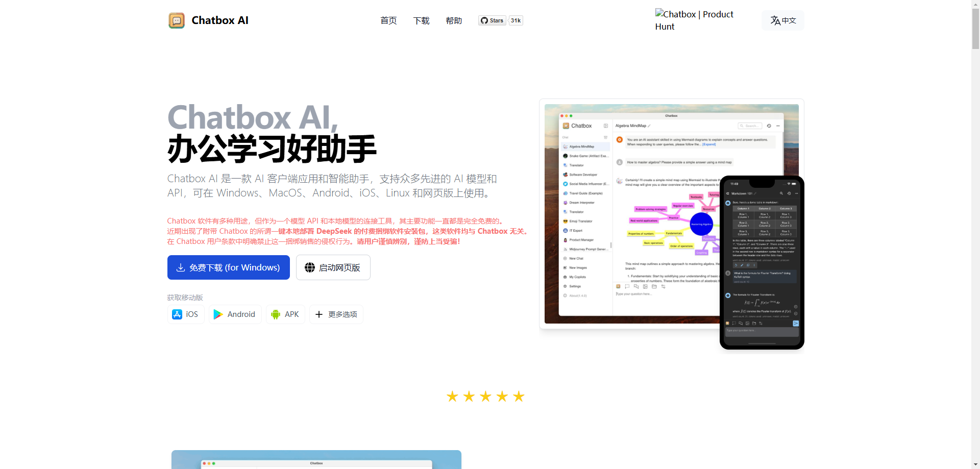
Task: Select the Android Google Play button
Action: 235,314
